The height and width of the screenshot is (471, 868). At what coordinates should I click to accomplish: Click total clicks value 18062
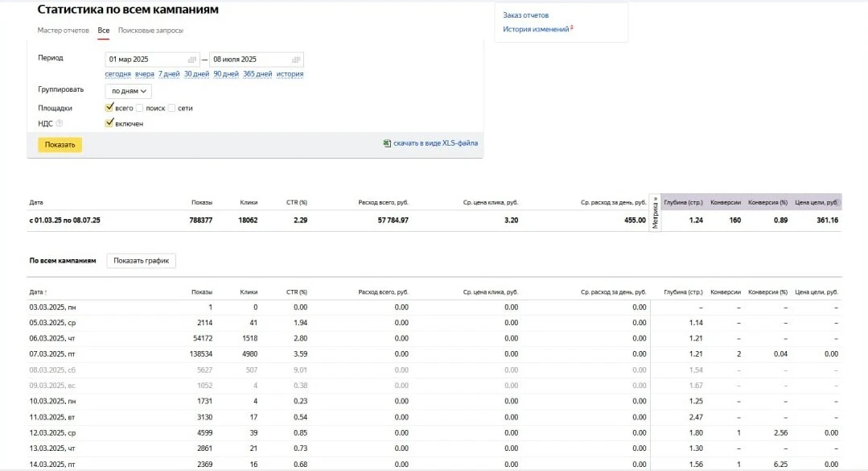[x=248, y=220]
